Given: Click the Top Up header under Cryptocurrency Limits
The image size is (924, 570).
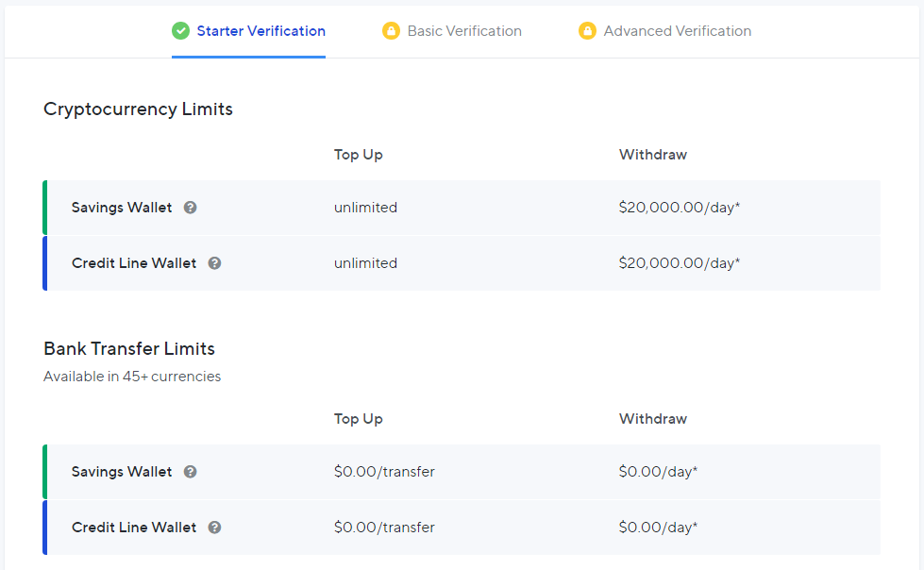Looking at the screenshot, I should click(359, 155).
